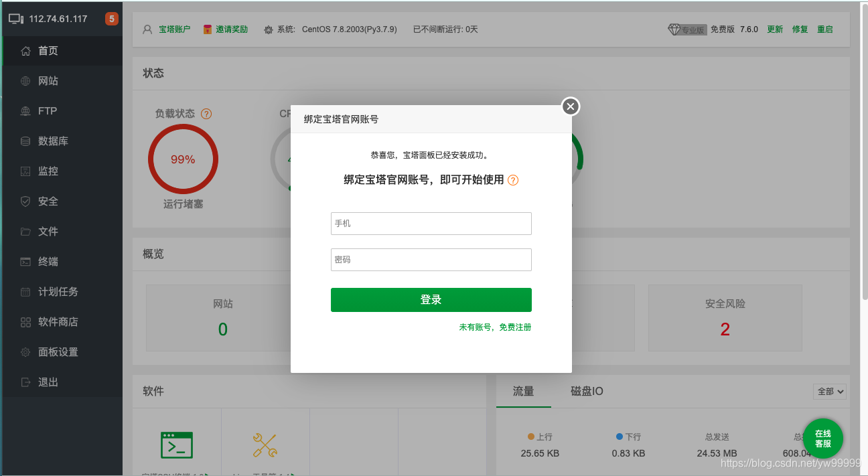This screenshot has width=868, height=476.
Task: Click the help icon beside bind account heading
Action: point(513,180)
